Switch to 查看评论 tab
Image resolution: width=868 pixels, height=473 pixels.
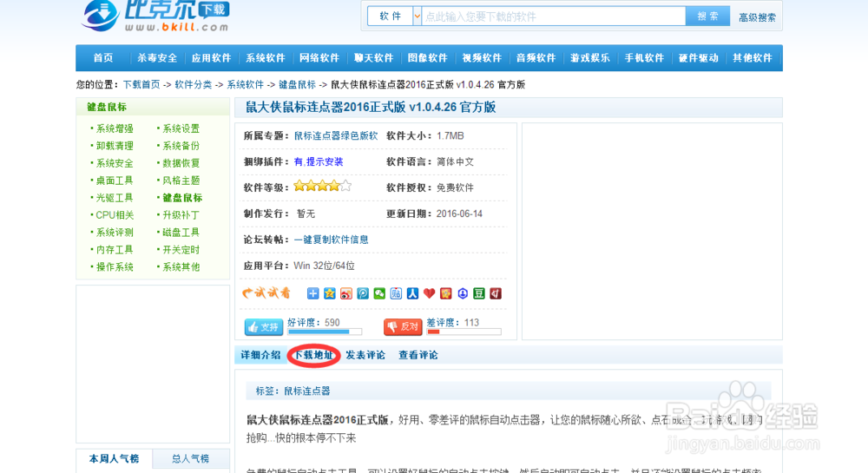418,355
